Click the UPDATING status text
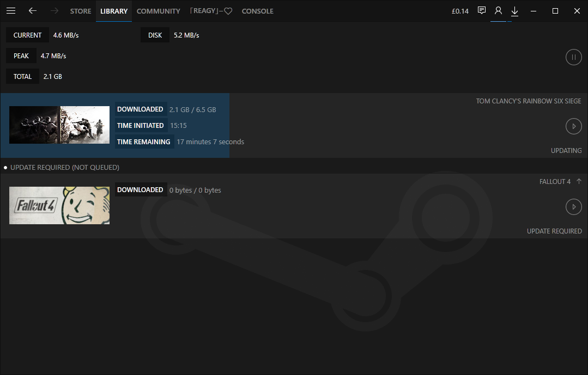Image resolution: width=588 pixels, height=375 pixels. click(x=566, y=150)
